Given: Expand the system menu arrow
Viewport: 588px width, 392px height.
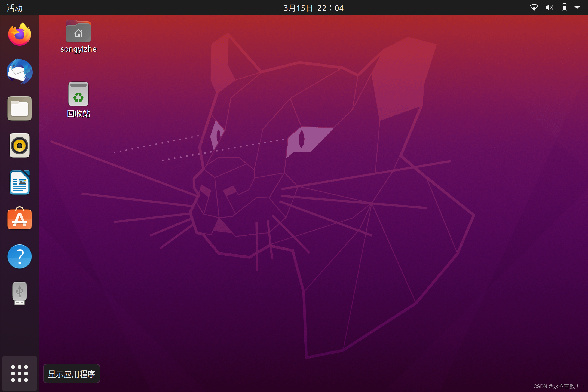Looking at the screenshot, I should (x=577, y=8).
